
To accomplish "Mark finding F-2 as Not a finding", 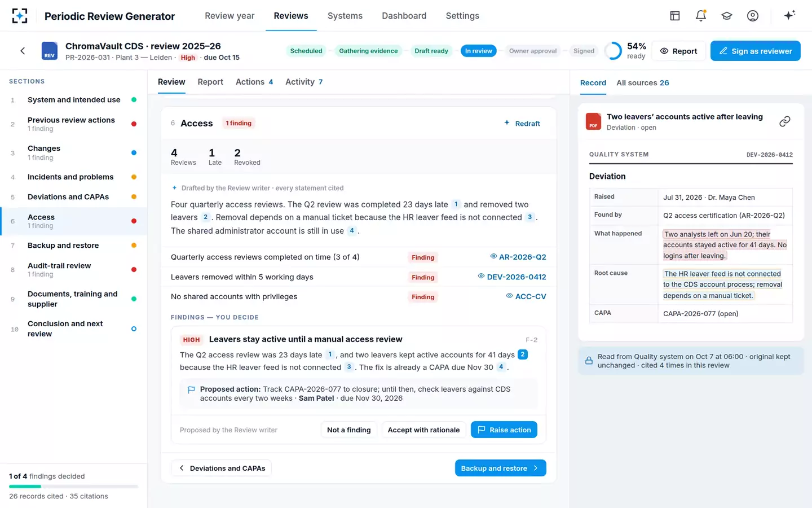I will [349, 430].
